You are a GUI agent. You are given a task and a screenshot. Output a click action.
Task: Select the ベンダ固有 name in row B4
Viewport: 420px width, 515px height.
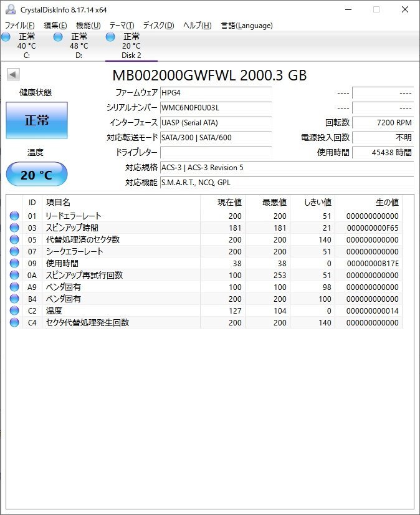point(63,299)
